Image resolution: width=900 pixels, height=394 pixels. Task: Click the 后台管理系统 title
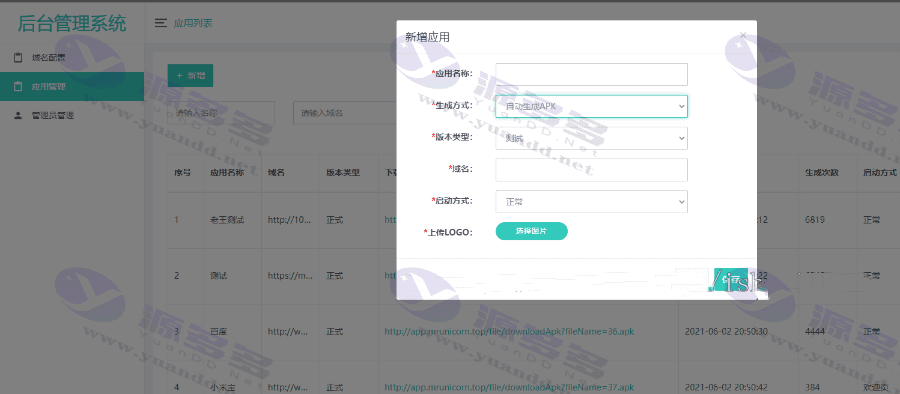point(72,24)
